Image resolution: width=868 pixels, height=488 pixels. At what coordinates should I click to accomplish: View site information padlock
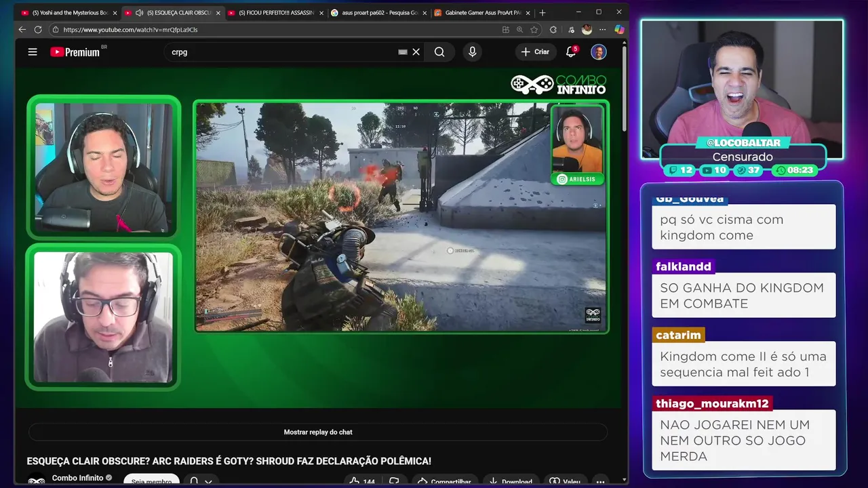[x=54, y=29]
